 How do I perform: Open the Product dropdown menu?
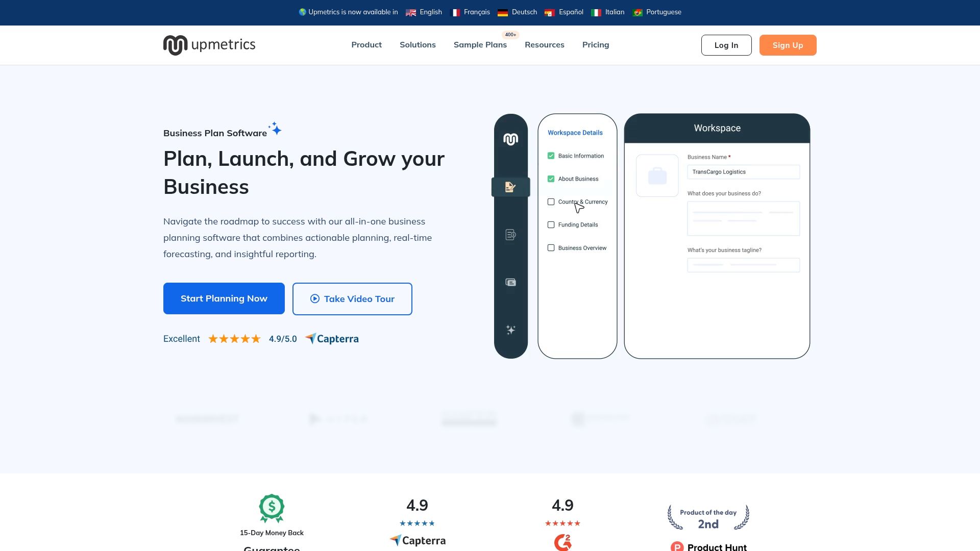(366, 45)
